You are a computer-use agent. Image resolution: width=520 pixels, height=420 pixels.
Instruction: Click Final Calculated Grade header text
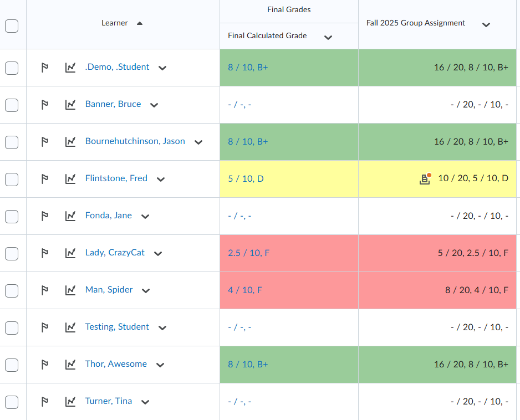pos(267,35)
